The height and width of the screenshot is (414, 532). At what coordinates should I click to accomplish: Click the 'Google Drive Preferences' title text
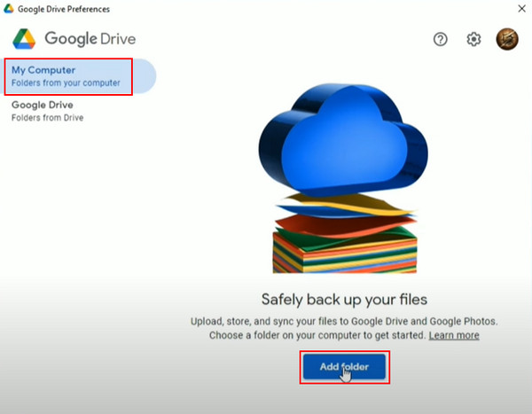click(64, 9)
